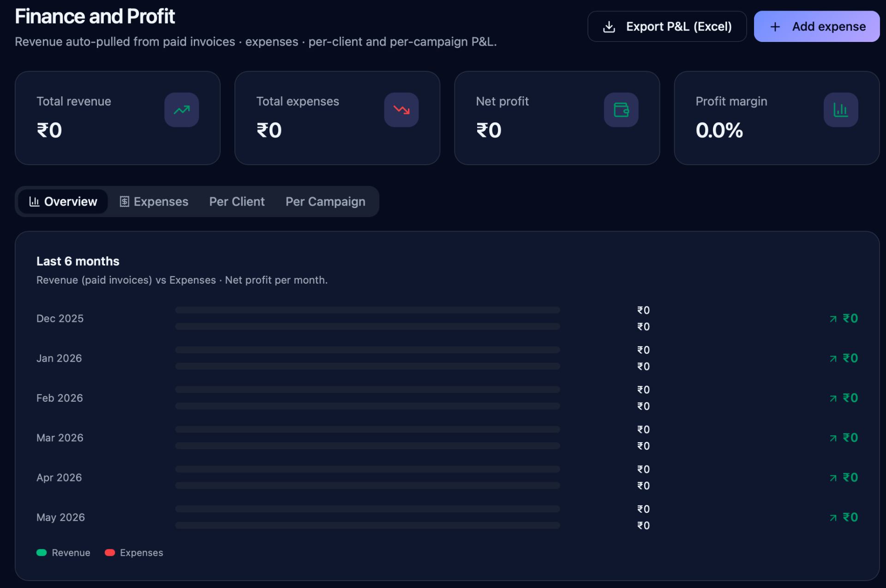Open the Overview tab
The image size is (886, 588).
63,202
